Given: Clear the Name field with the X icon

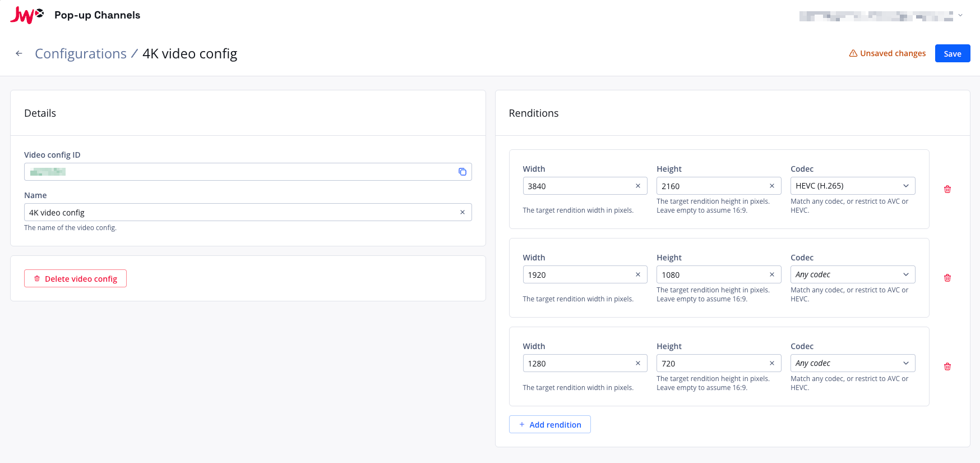Looking at the screenshot, I should click(x=463, y=212).
